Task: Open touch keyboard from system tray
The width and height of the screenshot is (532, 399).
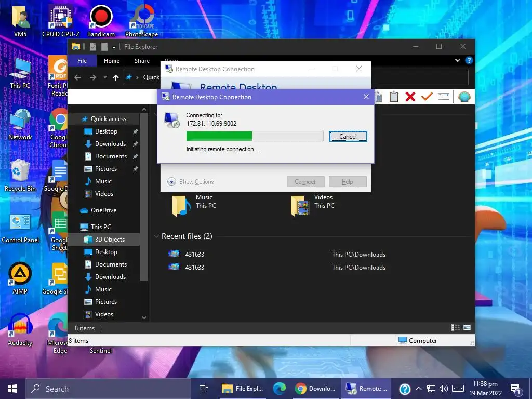Action: pos(458,389)
